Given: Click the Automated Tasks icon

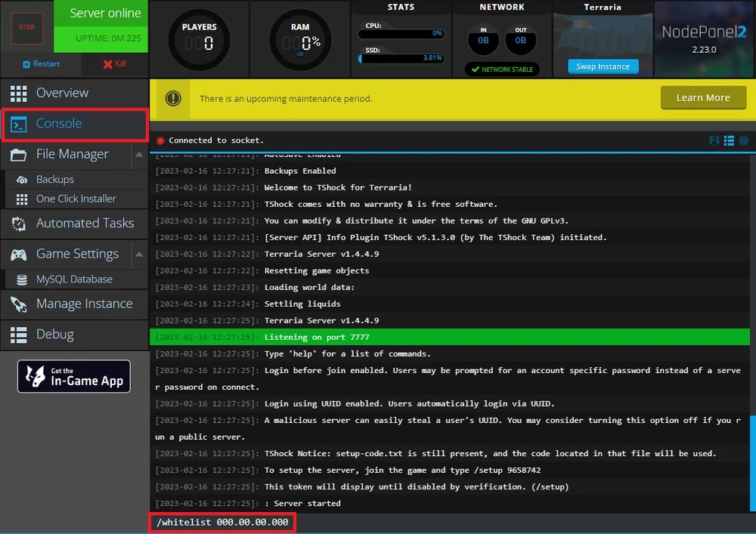Looking at the screenshot, I should (19, 224).
